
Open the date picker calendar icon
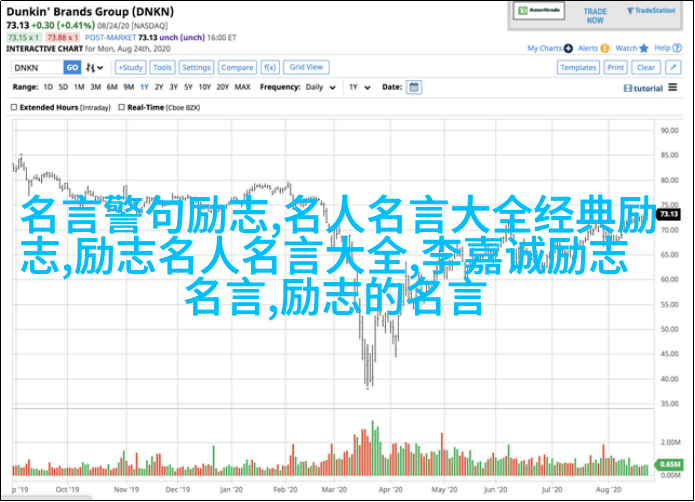413,87
